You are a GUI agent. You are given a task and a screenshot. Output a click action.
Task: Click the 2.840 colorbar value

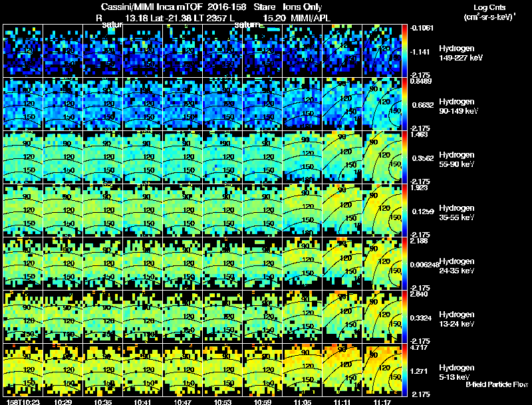point(419,294)
